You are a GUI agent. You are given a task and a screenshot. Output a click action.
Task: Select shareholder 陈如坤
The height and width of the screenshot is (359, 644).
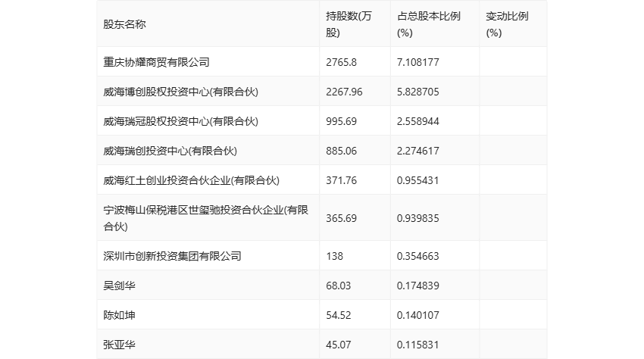pyautogui.click(x=119, y=315)
